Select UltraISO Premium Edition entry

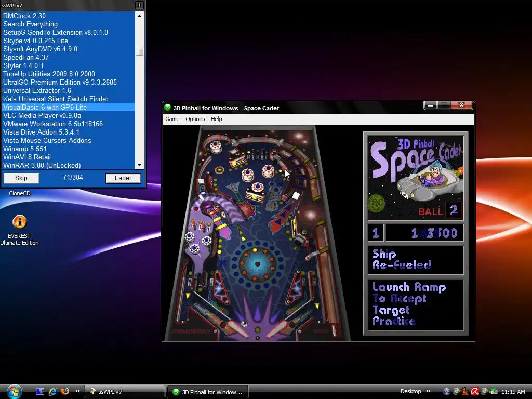(x=69, y=82)
